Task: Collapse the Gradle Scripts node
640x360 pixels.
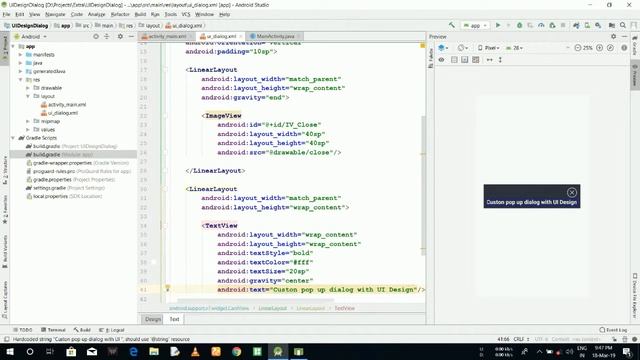Action: point(13,138)
